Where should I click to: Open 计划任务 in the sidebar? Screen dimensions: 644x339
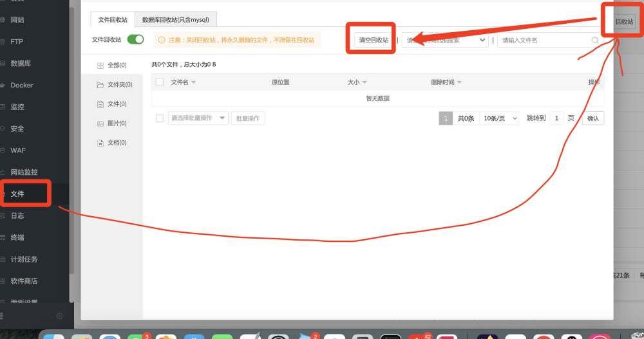(x=24, y=259)
